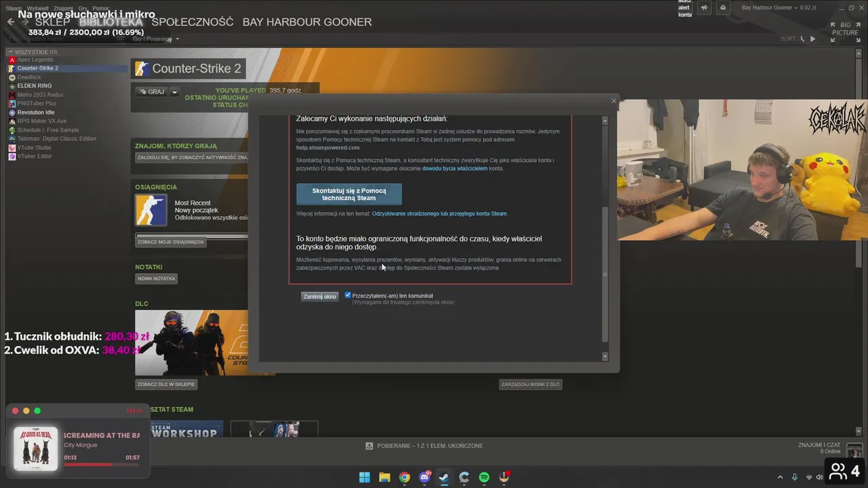
Task: Open Windows Start menu
Action: tap(364, 477)
